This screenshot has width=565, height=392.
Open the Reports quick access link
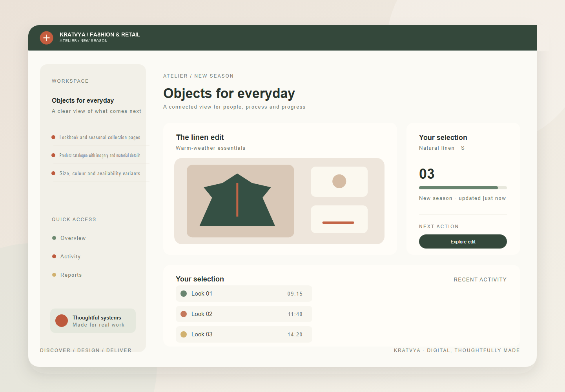[67, 275]
